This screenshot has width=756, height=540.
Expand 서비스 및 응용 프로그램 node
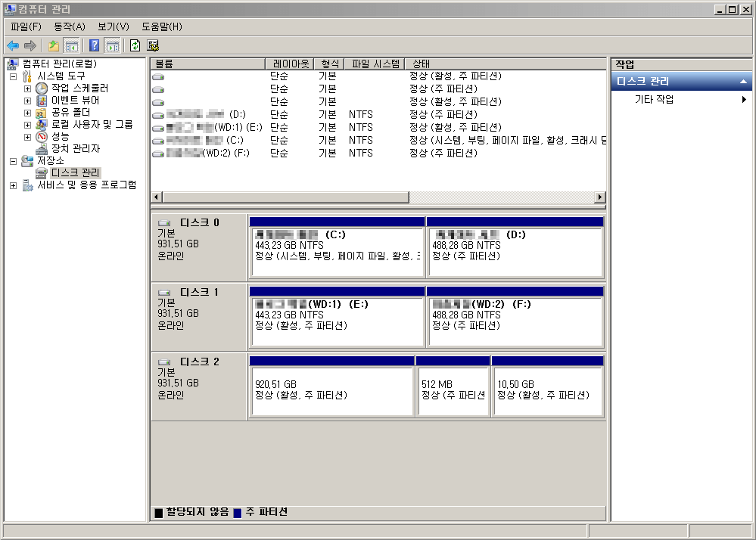click(13, 185)
